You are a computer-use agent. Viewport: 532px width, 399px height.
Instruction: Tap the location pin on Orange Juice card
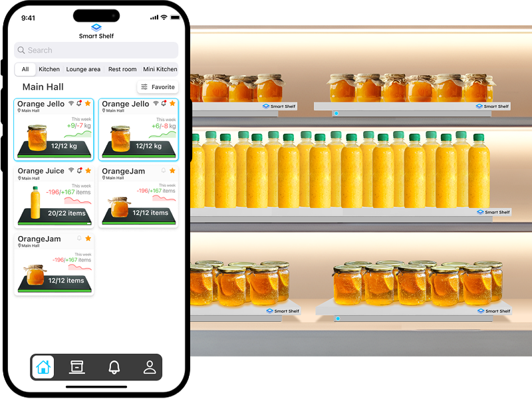tap(19, 178)
